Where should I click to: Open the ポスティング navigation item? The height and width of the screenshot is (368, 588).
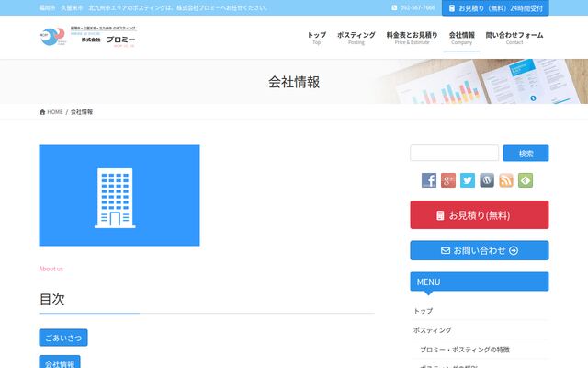coord(356,38)
